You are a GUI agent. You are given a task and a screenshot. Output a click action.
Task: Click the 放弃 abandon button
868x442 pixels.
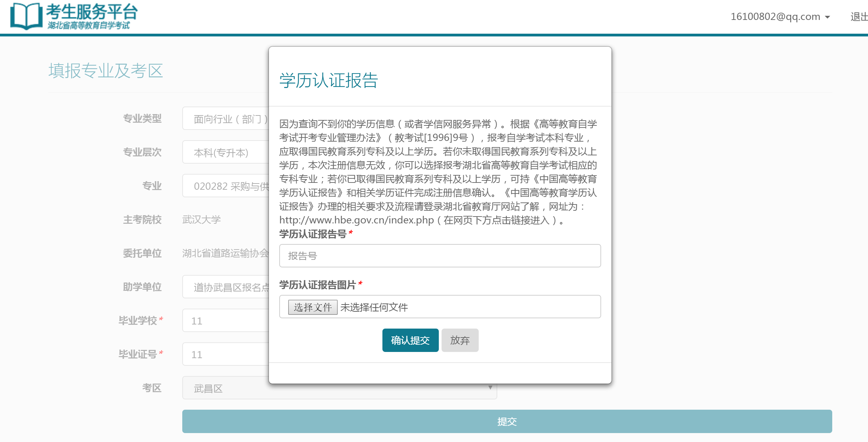[459, 340]
